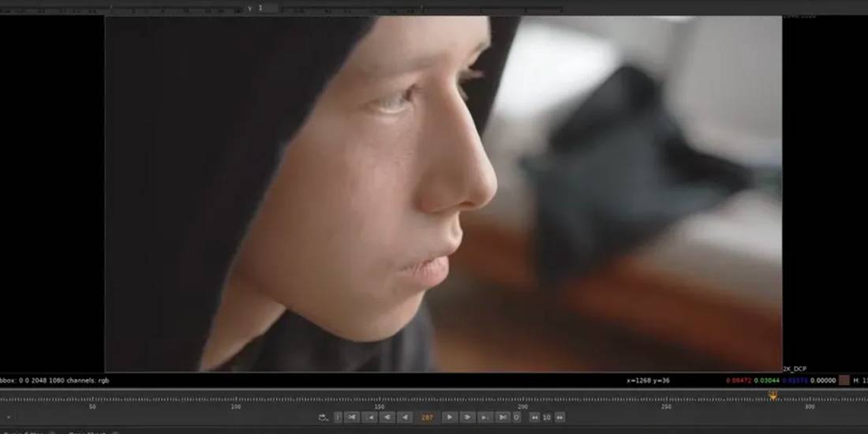Click the in-point 'I' button
Screen dimensions: 868x434
338,417
